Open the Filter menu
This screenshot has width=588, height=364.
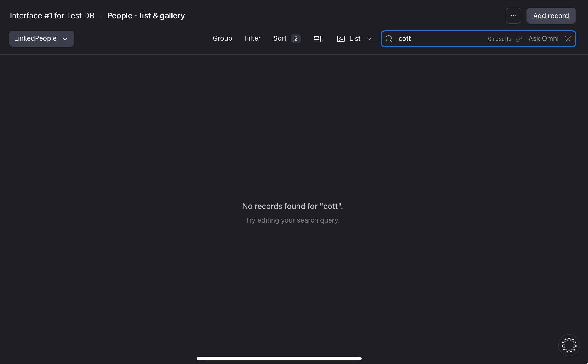(252, 38)
